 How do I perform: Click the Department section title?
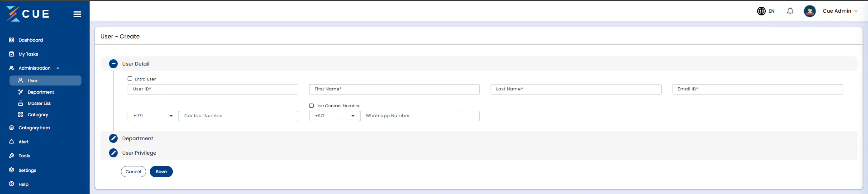138,138
